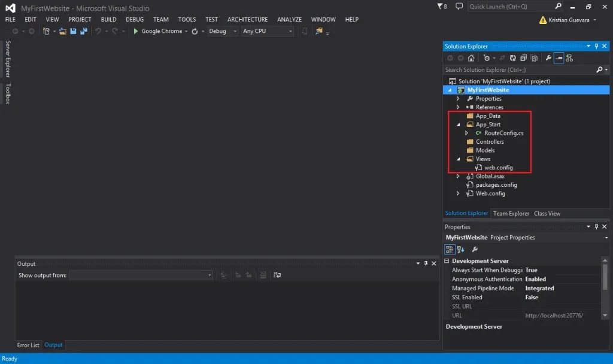
Task: Expand the Global.asax node
Action: point(458,177)
